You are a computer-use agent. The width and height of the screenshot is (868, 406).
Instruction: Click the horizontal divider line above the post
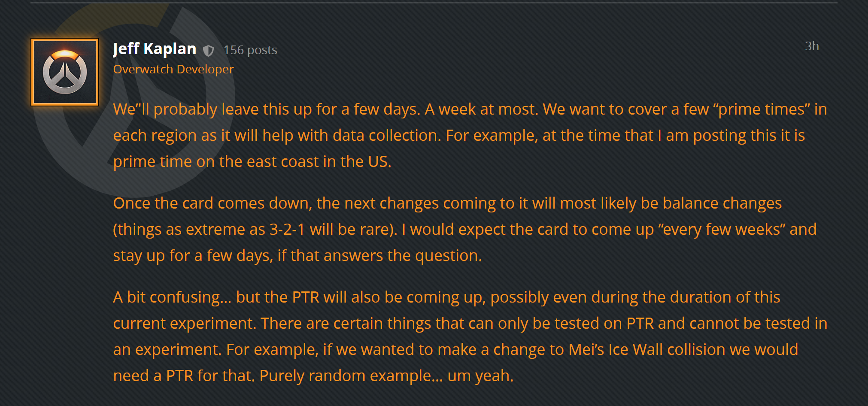tap(434, 3)
